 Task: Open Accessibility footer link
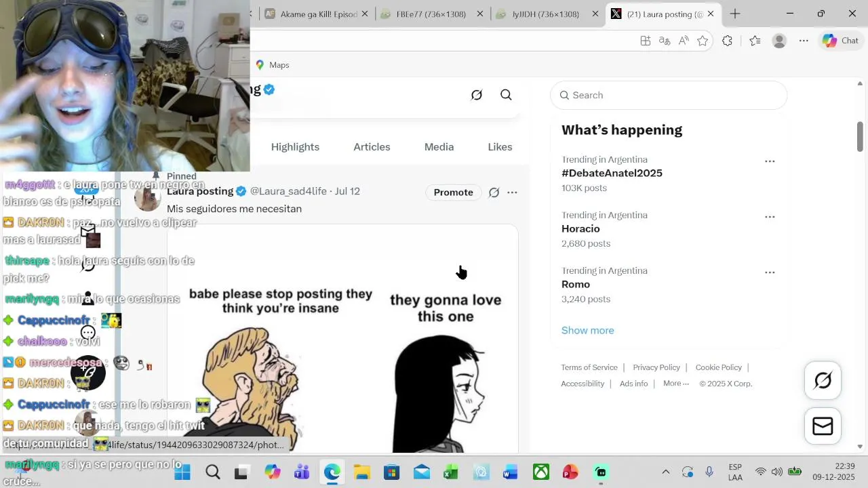pos(583,384)
